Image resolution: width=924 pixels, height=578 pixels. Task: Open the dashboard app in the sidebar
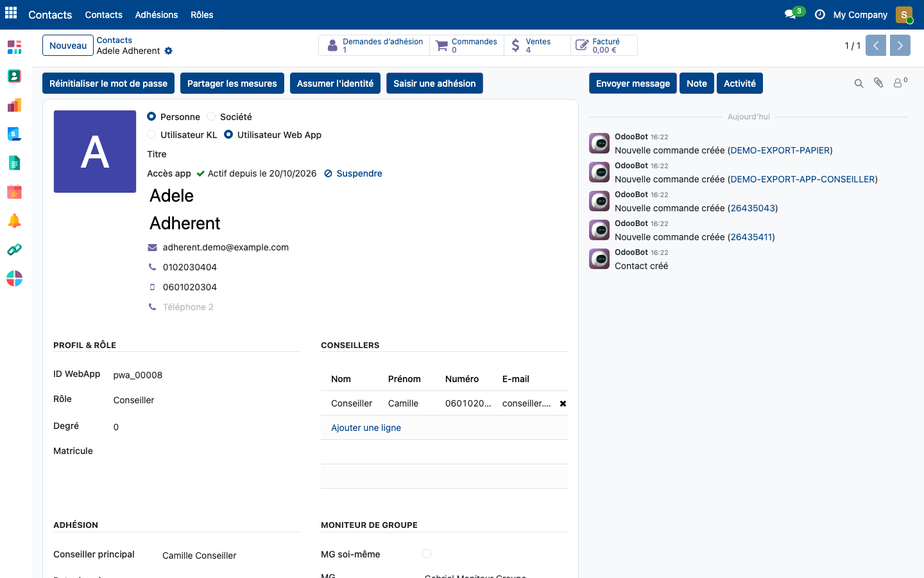pyautogui.click(x=14, y=47)
